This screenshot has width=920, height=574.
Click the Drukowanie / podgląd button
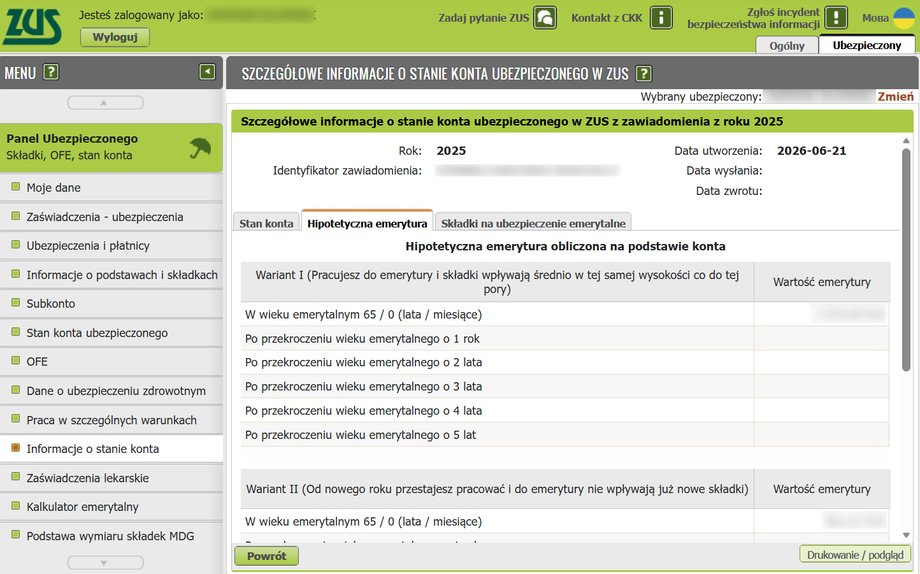(855, 555)
